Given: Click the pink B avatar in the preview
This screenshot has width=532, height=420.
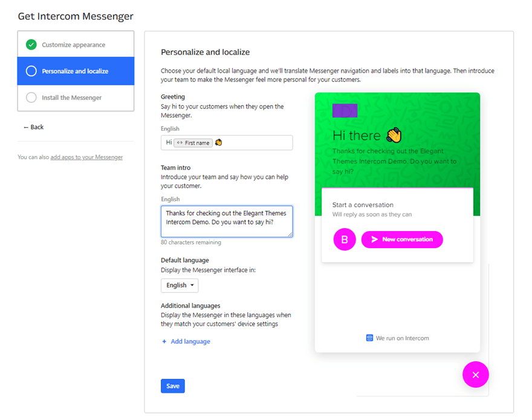Looking at the screenshot, I should 344,240.
